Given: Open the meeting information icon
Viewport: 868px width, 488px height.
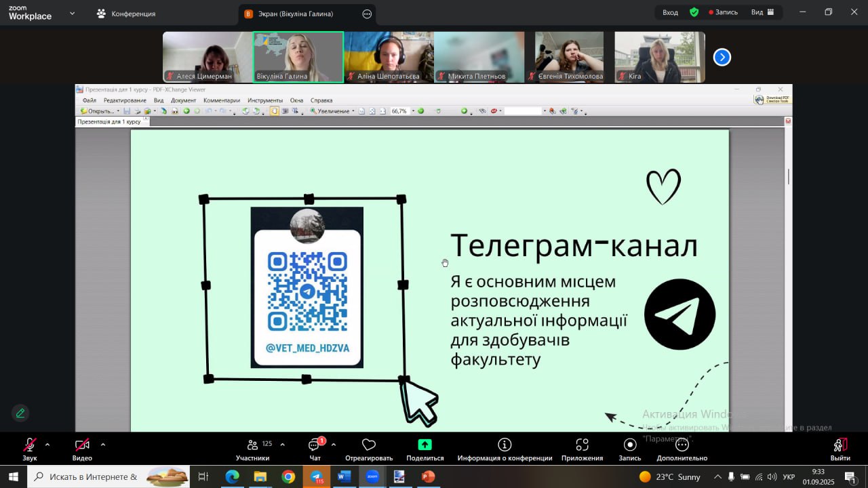Looking at the screenshot, I should 505,445.
